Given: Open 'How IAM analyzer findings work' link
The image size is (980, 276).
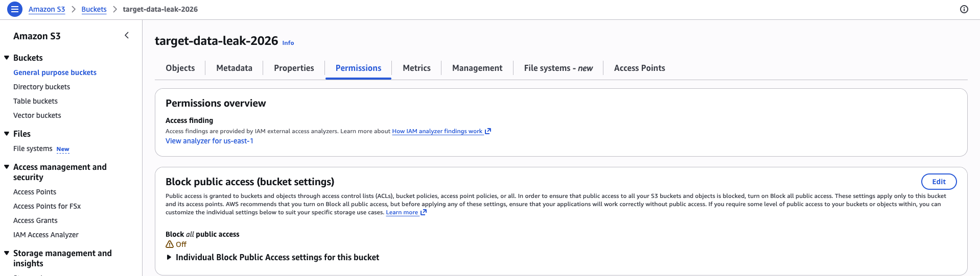Looking at the screenshot, I should click(437, 131).
